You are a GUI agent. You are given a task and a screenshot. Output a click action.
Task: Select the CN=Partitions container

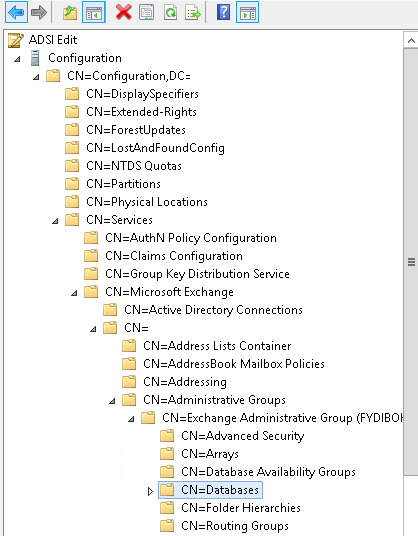tap(113, 184)
